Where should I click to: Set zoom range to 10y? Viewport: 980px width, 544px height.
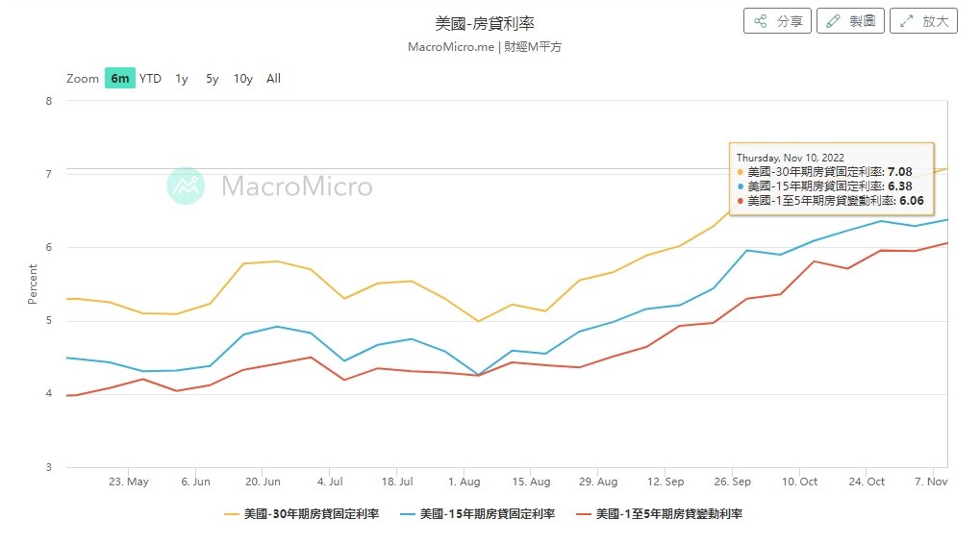[243, 78]
